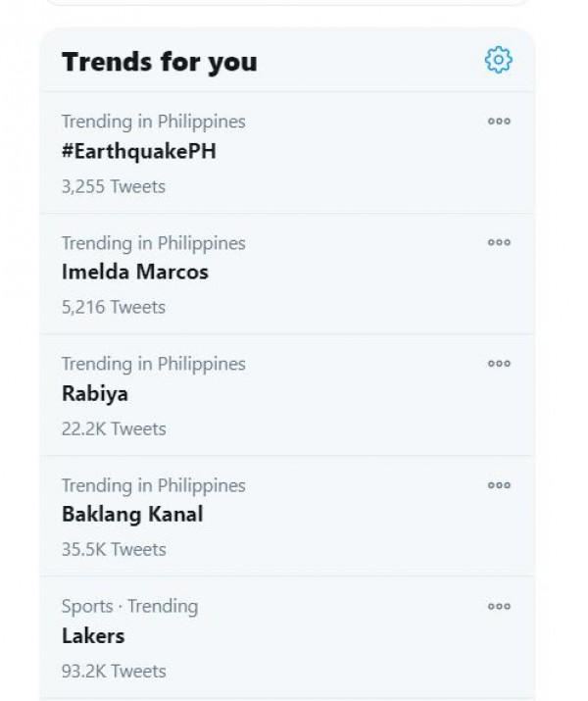Screen dimensions: 588x701
Task: Click "Trending in Philippines" above #EarthquakePH
Action: 154,122
